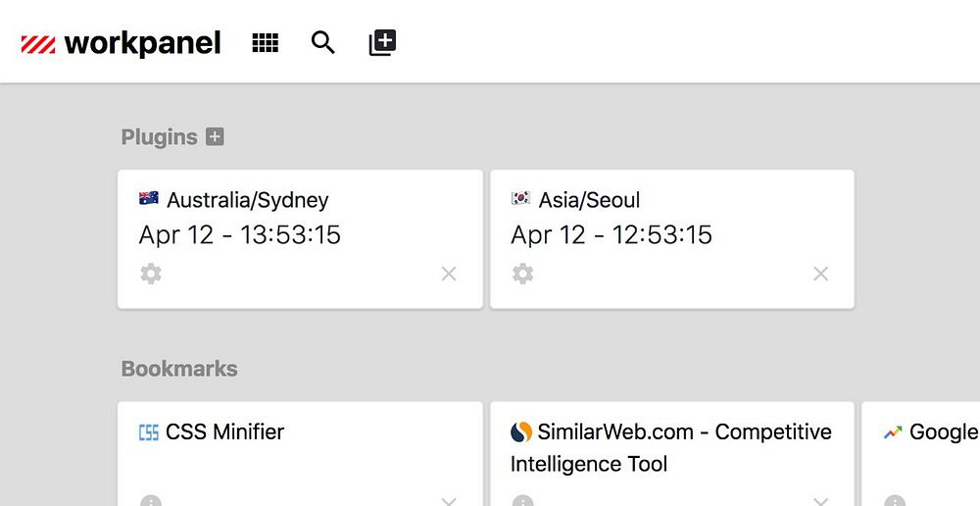Open the CSS Minifier bookmark
980x506 pixels.
coord(224,432)
